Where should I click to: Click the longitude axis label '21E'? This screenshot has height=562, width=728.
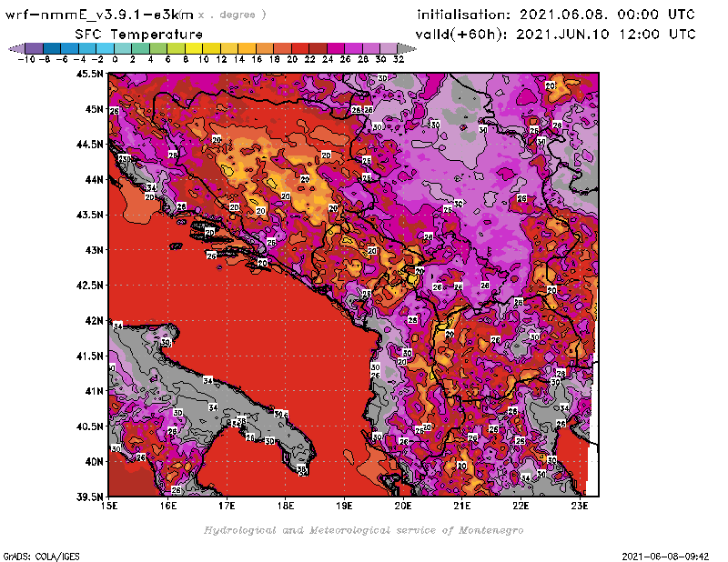pos(461,506)
